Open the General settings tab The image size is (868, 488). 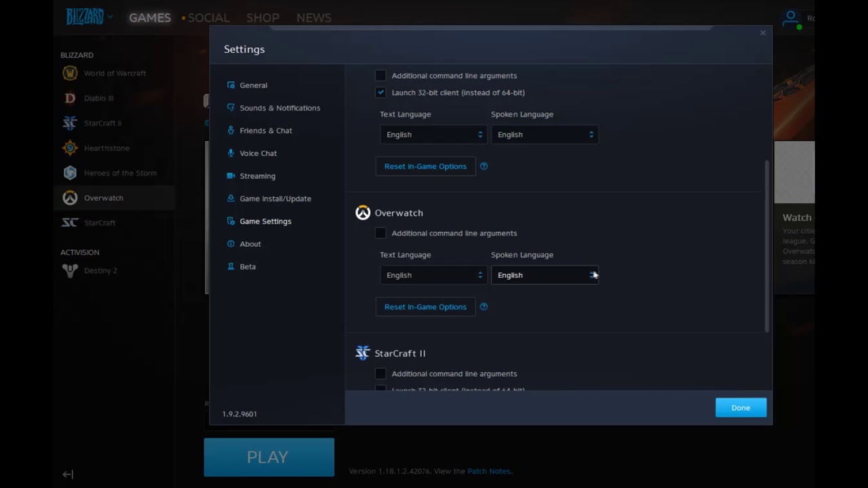[x=254, y=85]
